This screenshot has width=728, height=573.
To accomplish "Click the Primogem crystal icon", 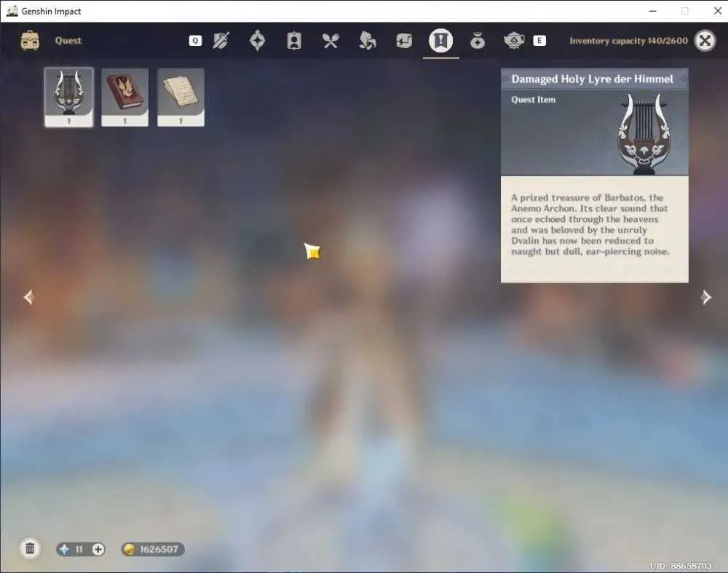I will (x=64, y=549).
